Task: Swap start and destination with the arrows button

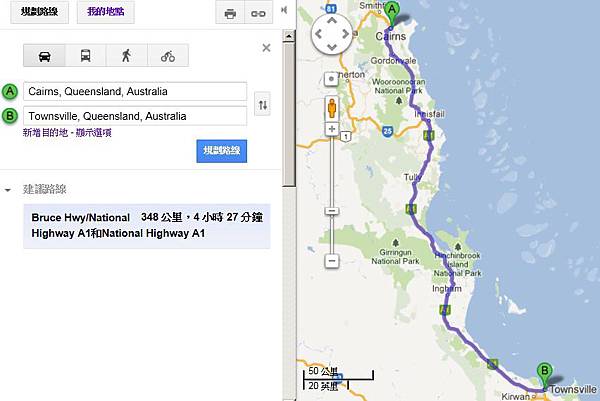Action: (262, 104)
